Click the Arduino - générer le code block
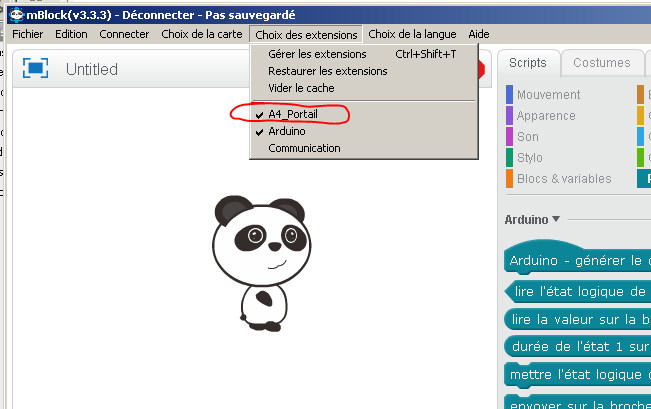The image size is (651, 409). [x=575, y=261]
